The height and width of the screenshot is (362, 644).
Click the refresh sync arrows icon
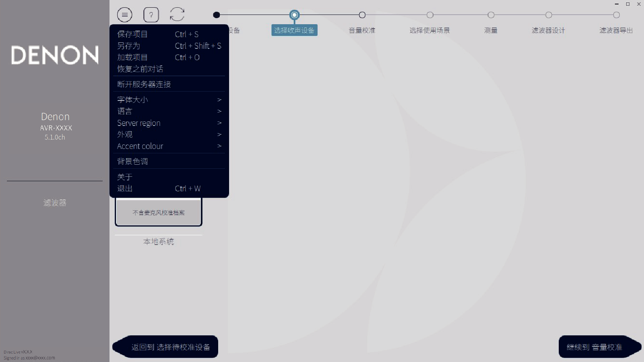point(177,15)
